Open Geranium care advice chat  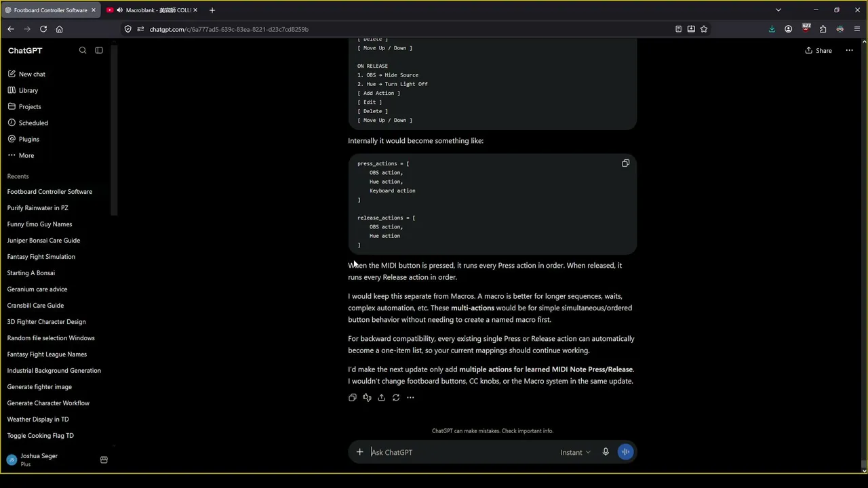pyautogui.click(x=37, y=289)
